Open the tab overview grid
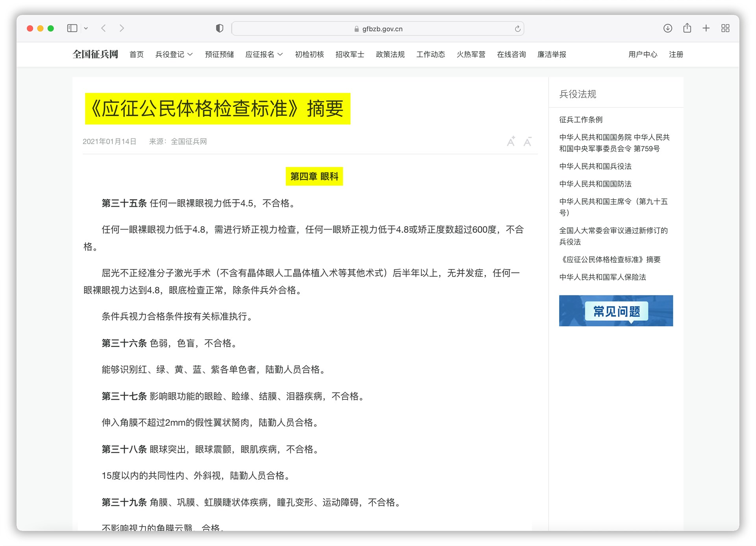 click(726, 28)
